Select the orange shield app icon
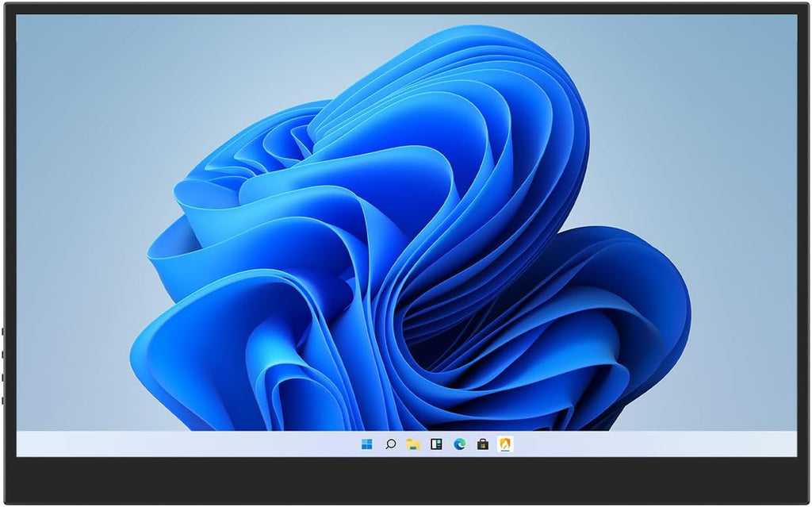Screen dimensions: 812x507 [505, 444]
